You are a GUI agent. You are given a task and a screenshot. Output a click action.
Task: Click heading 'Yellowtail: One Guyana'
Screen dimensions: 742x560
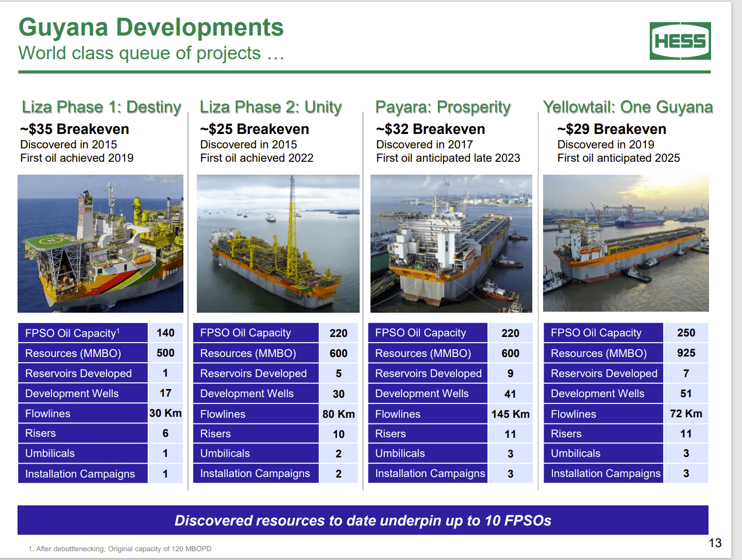coord(628,107)
